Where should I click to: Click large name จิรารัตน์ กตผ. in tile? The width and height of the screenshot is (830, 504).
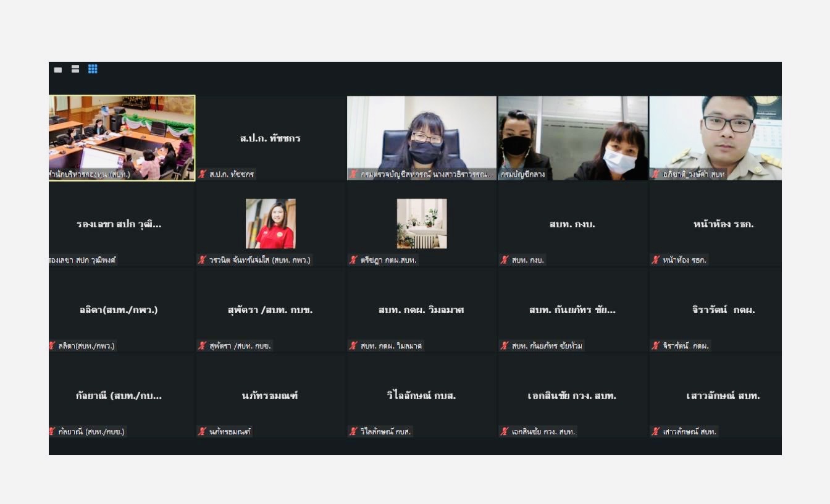click(x=724, y=310)
